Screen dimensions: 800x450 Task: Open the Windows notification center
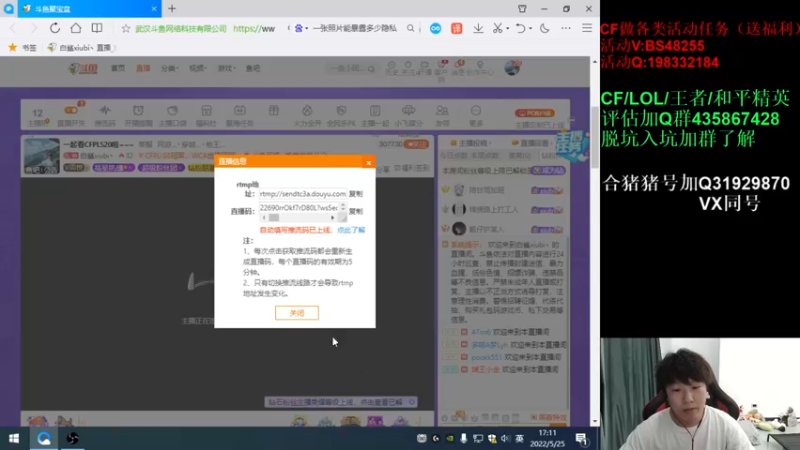point(581,438)
